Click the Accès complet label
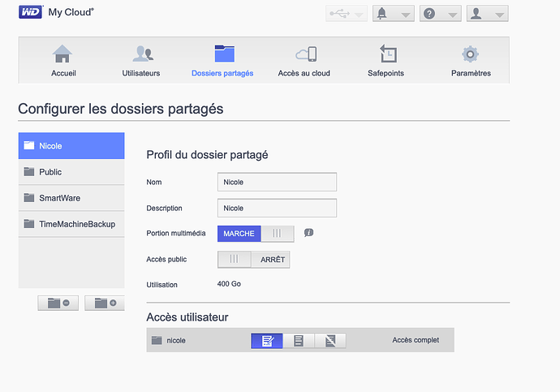 pyautogui.click(x=416, y=340)
